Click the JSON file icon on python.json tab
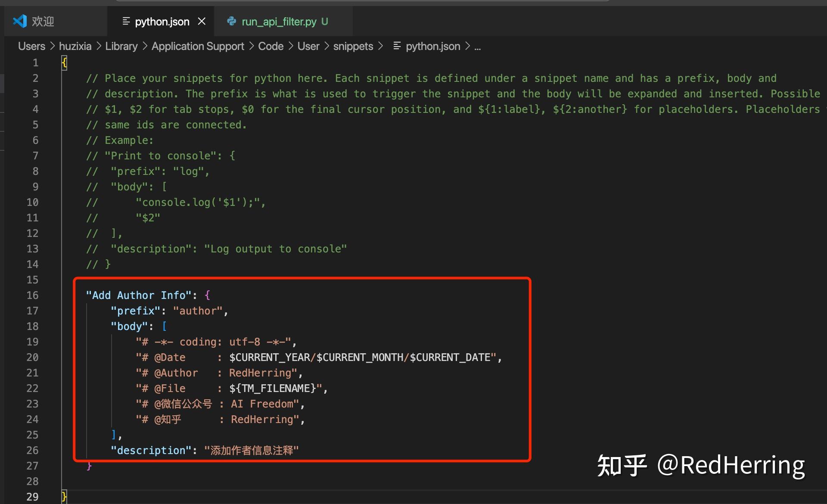The image size is (827, 504). tap(126, 21)
